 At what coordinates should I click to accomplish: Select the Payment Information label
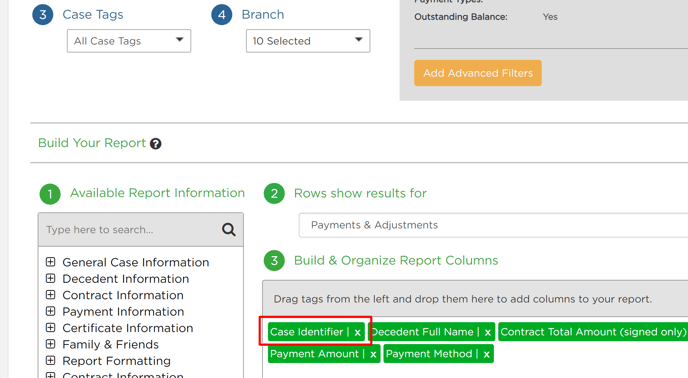[123, 312]
